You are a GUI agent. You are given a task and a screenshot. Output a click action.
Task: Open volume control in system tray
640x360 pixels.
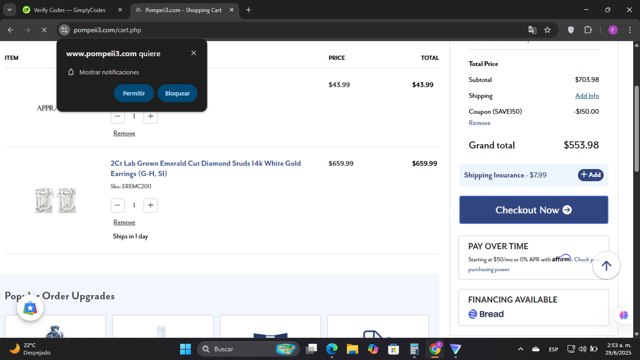(x=582, y=349)
